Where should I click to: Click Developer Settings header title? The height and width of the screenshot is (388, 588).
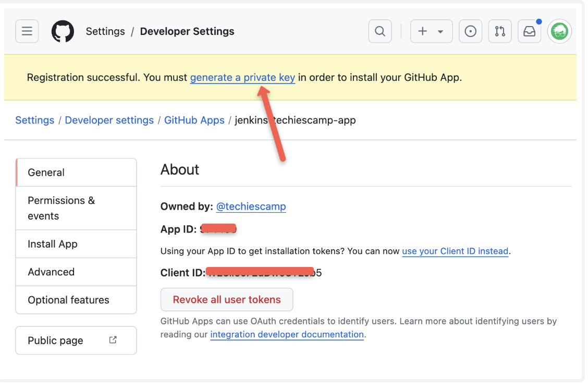coord(187,31)
